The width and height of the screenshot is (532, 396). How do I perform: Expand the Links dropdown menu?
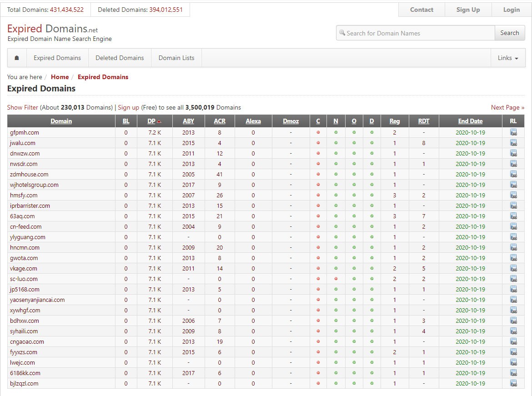click(x=507, y=58)
